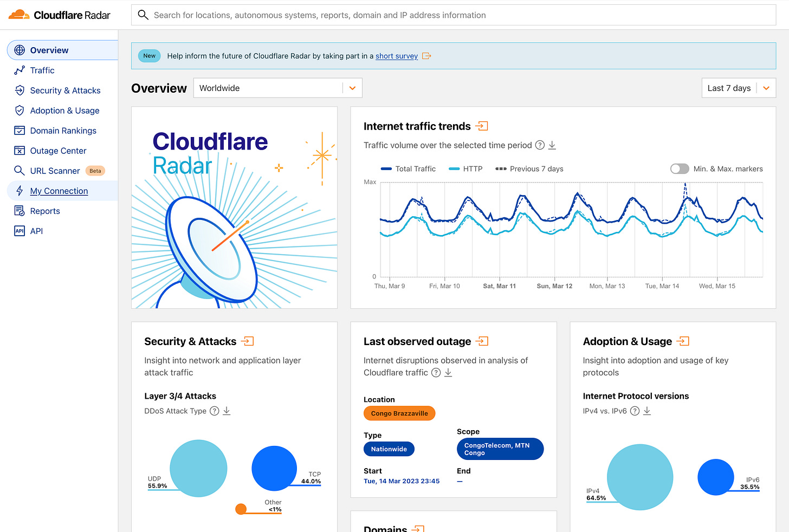Screen dimensions: 789x532
Task: Click the My Connection lightning icon
Action: click(x=20, y=191)
